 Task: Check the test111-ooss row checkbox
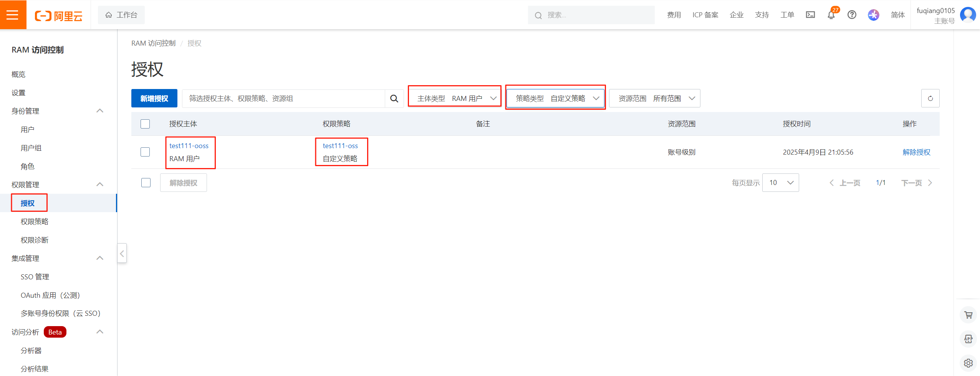145,152
